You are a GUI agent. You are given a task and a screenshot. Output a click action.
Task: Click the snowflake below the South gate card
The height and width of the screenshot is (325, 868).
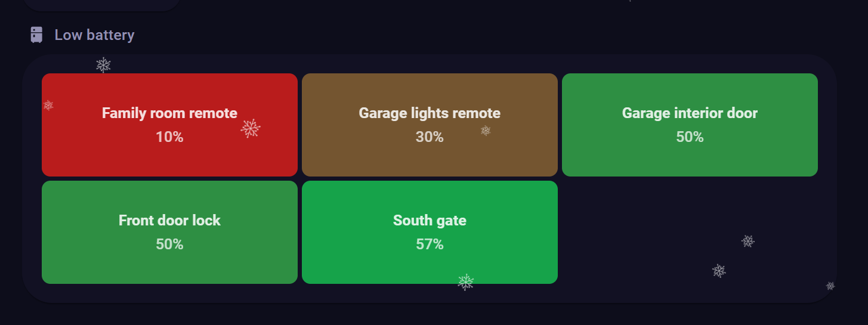coord(465,282)
